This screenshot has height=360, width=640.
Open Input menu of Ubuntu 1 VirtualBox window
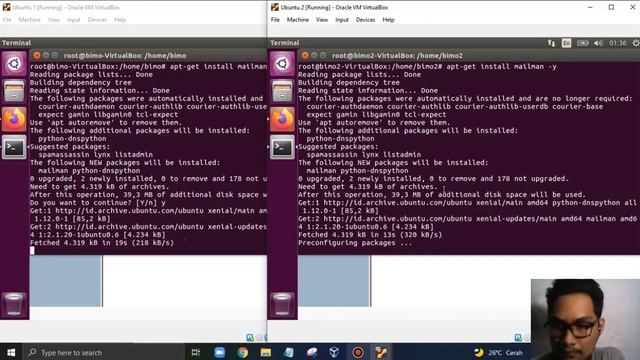(74, 20)
